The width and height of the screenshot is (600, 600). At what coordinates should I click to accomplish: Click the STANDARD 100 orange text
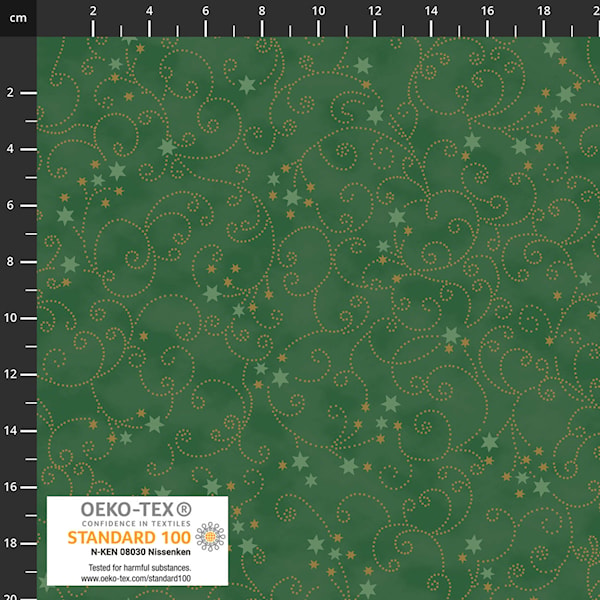point(129,538)
